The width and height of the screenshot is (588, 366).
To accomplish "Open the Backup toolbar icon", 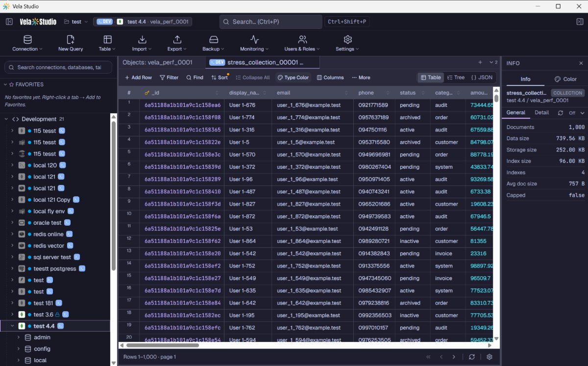I will click(213, 39).
